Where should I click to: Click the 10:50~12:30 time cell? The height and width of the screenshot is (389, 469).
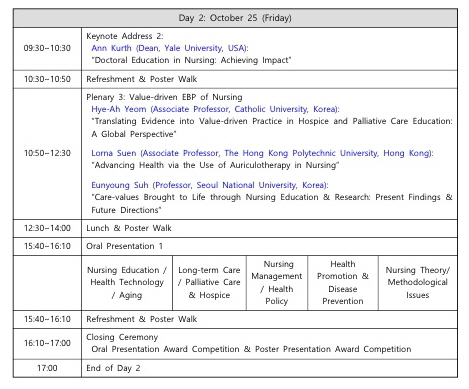pos(47,153)
